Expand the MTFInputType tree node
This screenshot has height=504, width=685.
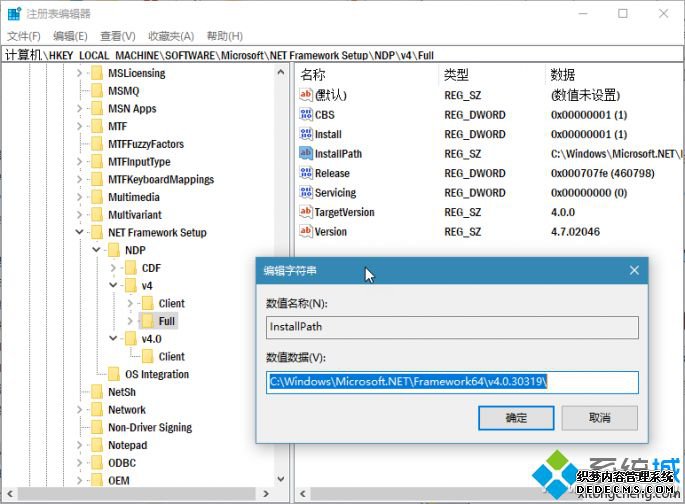(79, 162)
